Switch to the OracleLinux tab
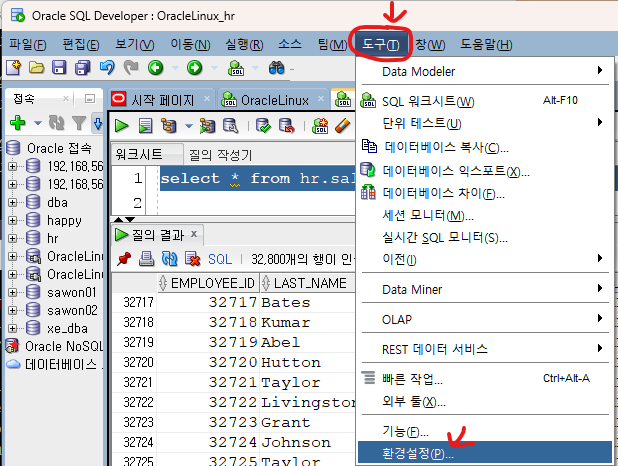This screenshot has height=466, width=618. click(x=275, y=100)
